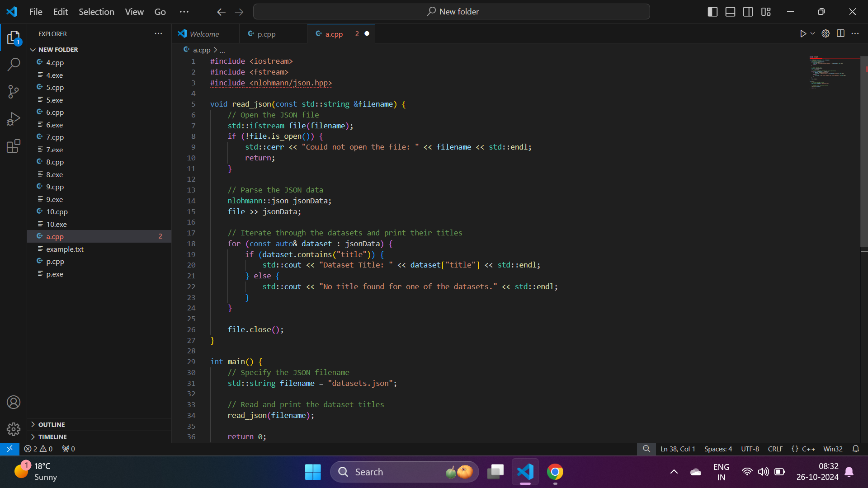This screenshot has height=488, width=868.
Task: Open the run button dropdown arrow
Action: (x=813, y=33)
